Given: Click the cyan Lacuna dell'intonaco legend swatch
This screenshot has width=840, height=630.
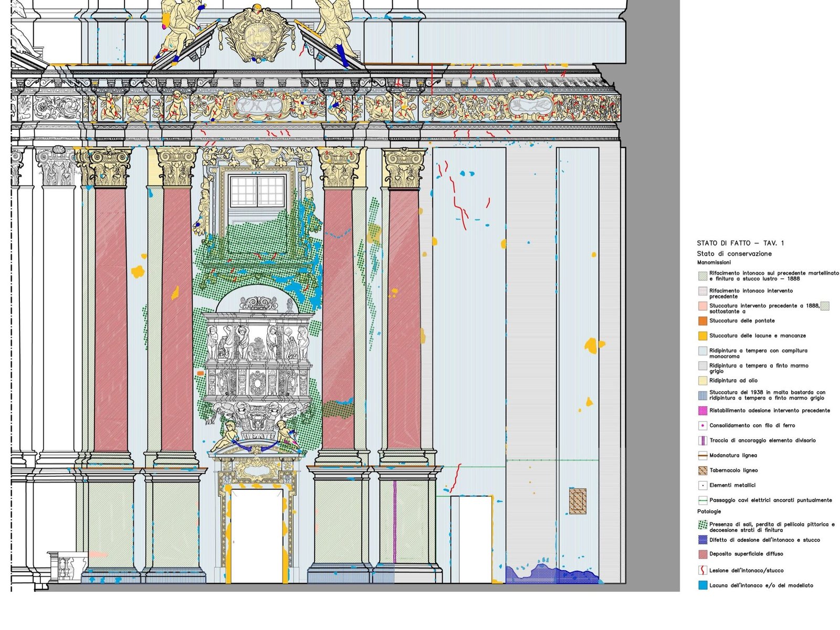Looking at the screenshot, I should 702,585.
